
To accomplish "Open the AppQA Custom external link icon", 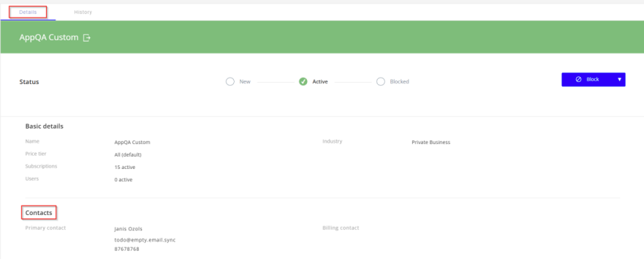I will pyautogui.click(x=87, y=38).
